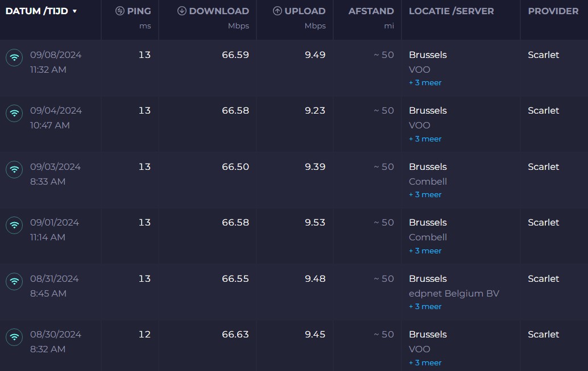Click the ping icon in the header
This screenshot has height=371, width=588.
119,11
